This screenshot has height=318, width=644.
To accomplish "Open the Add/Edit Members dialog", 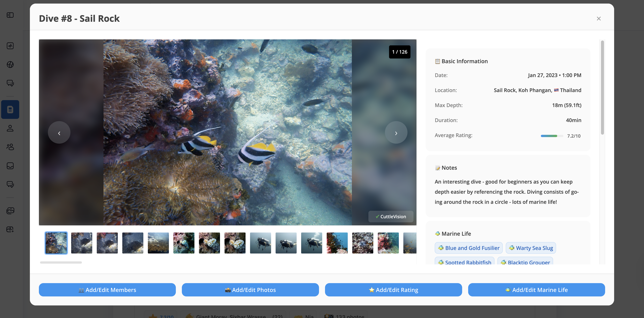I will [107, 290].
